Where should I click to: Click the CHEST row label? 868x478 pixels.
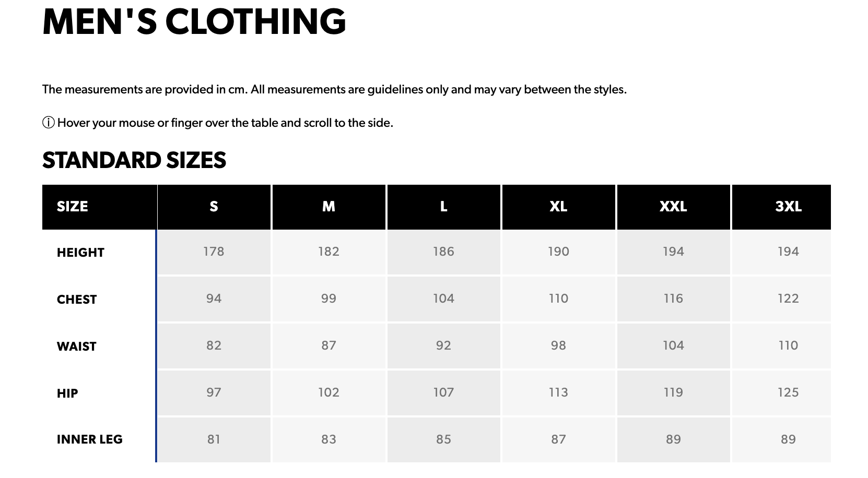(x=77, y=300)
